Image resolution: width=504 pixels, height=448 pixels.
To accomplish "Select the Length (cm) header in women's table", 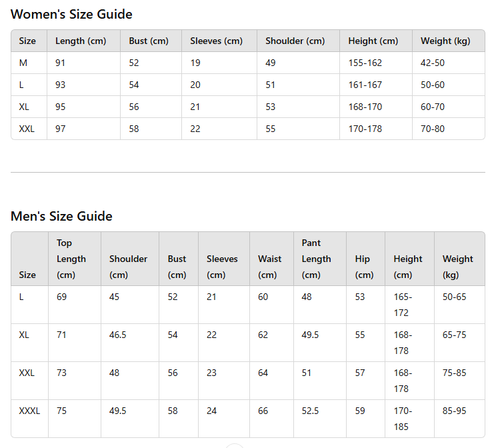I will click(x=81, y=41).
